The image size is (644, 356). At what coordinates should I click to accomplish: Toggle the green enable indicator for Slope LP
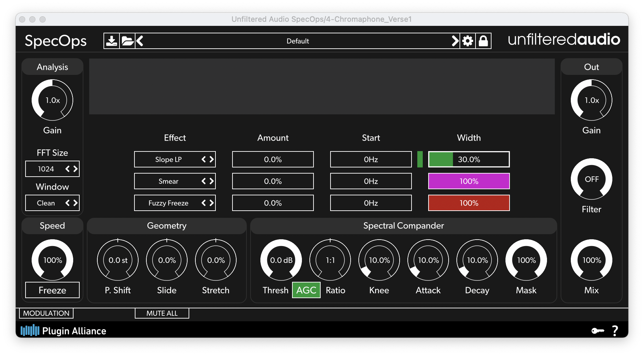pos(420,159)
